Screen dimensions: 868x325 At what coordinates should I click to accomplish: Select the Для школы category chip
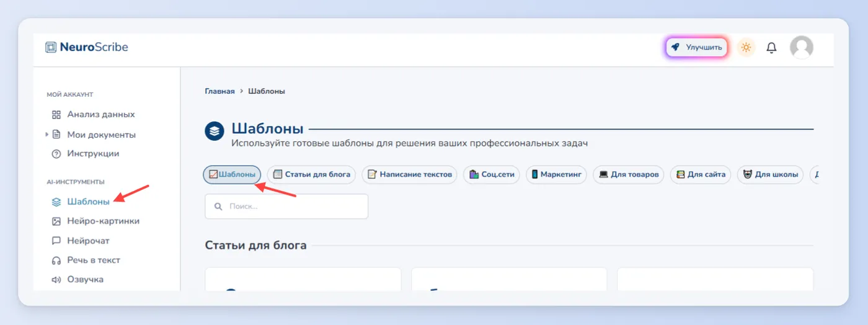point(770,175)
